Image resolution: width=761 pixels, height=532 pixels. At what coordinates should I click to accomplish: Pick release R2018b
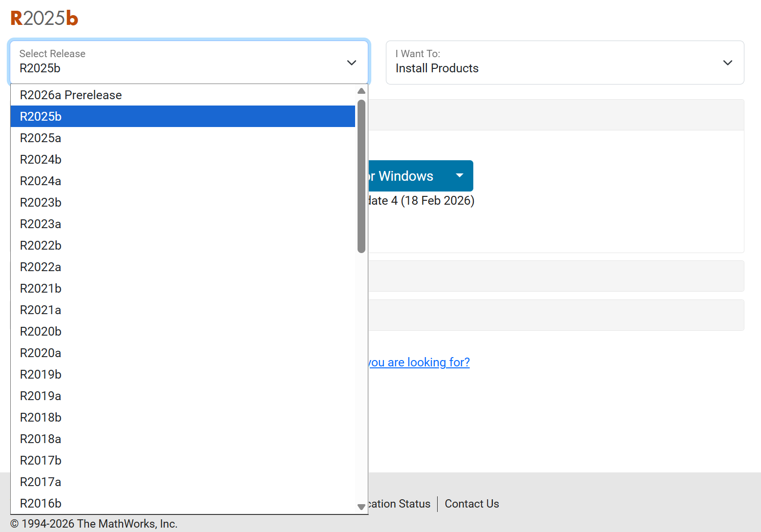pyautogui.click(x=183, y=417)
